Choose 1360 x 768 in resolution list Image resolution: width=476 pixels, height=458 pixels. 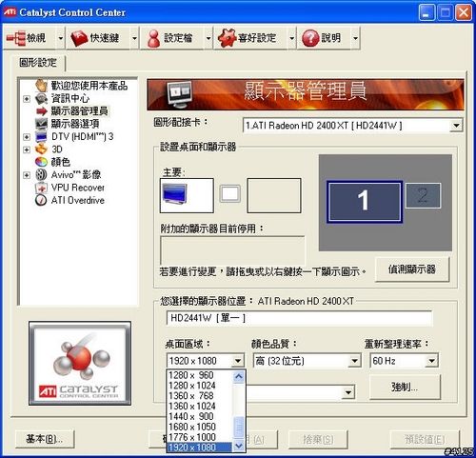(200, 396)
